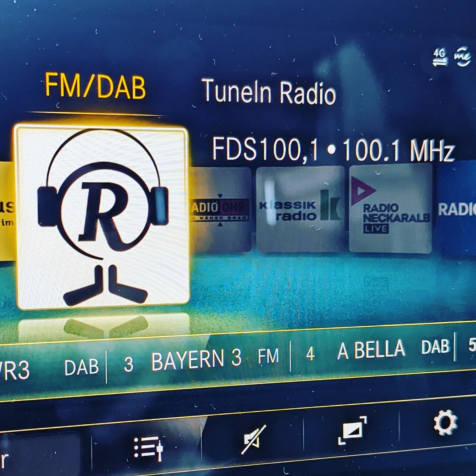476x476 pixels.
Task: Open the station list icon
Action: coord(148,448)
